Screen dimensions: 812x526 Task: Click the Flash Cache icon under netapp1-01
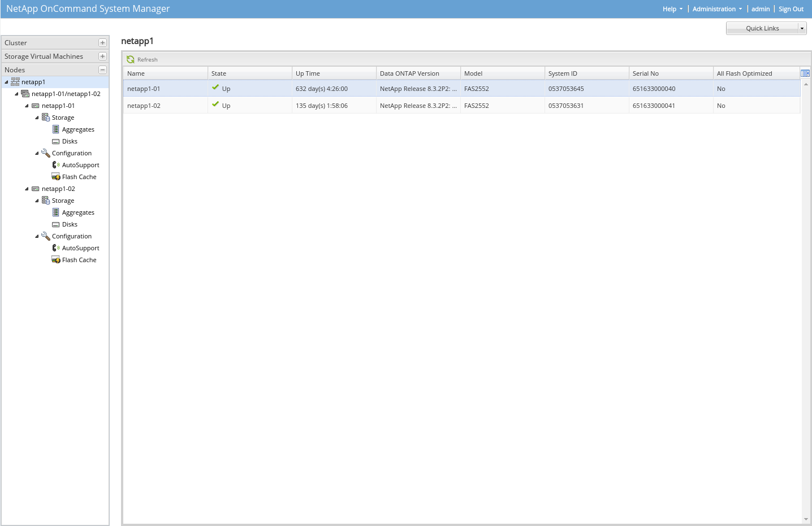point(56,177)
